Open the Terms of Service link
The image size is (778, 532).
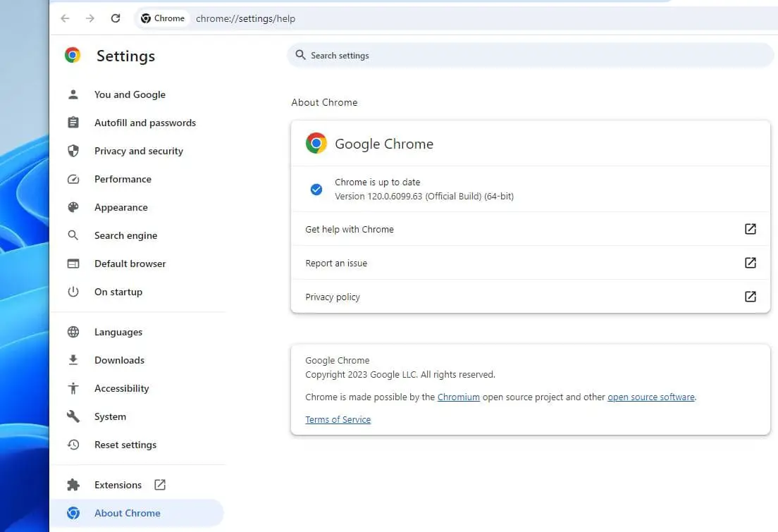pyautogui.click(x=338, y=419)
